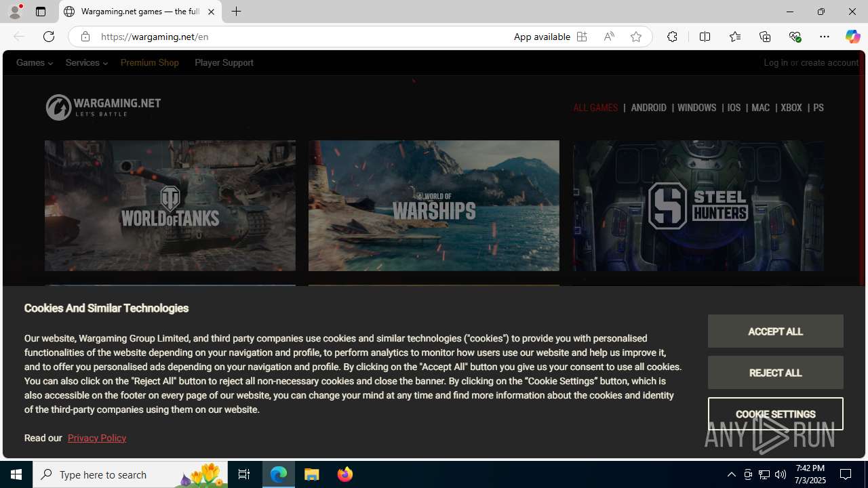Open Task View on taskbar
Image resolution: width=868 pixels, height=488 pixels.
(x=244, y=474)
